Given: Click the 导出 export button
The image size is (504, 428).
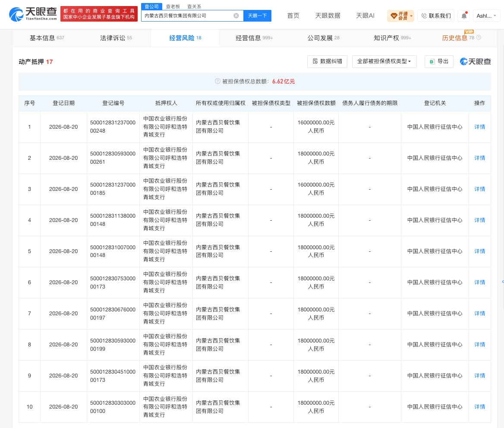Looking at the screenshot, I should click(439, 61).
